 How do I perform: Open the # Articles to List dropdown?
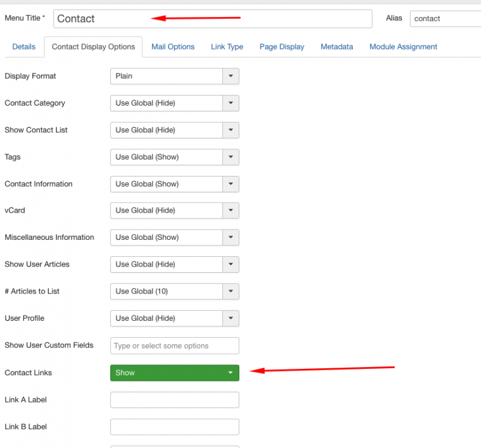tap(174, 291)
